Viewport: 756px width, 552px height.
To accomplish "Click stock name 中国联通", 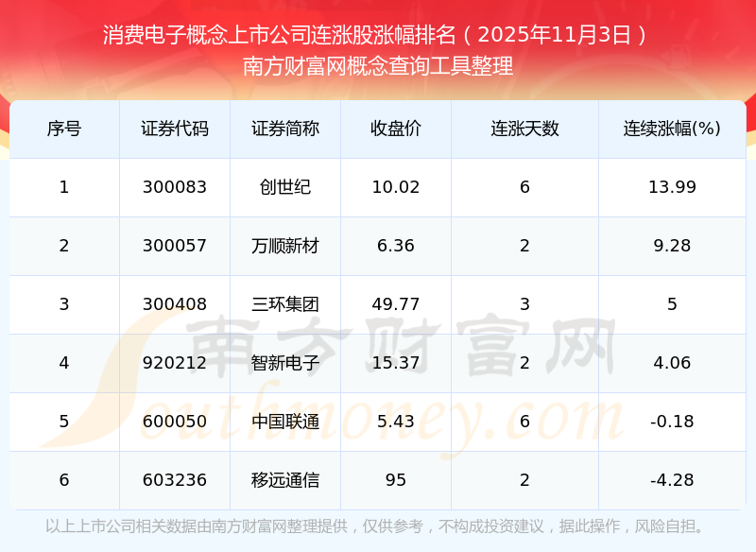I will pyautogui.click(x=285, y=422).
